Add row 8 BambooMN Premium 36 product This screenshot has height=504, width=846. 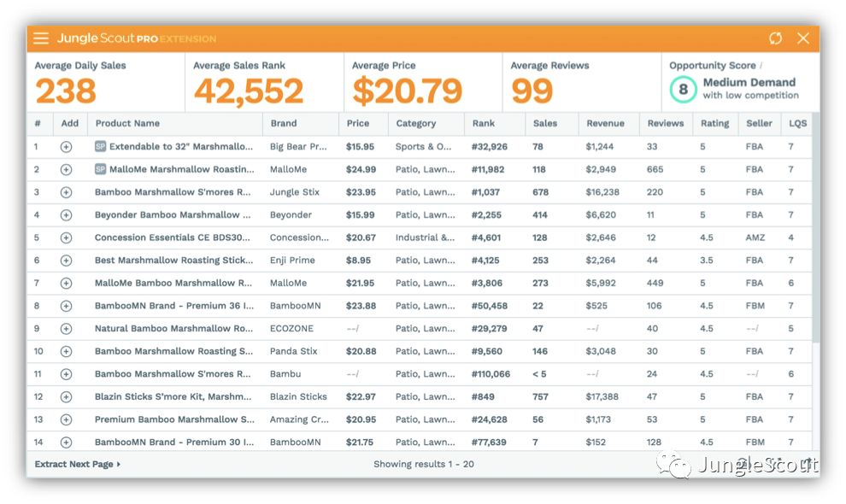66,306
